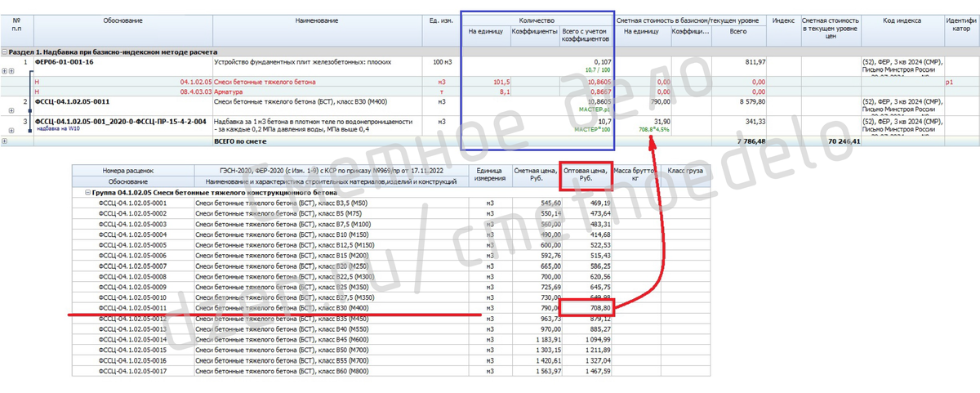The width and height of the screenshot is (980, 393).
Task: Select current-price total '70 246,41'
Action: click(x=843, y=141)
